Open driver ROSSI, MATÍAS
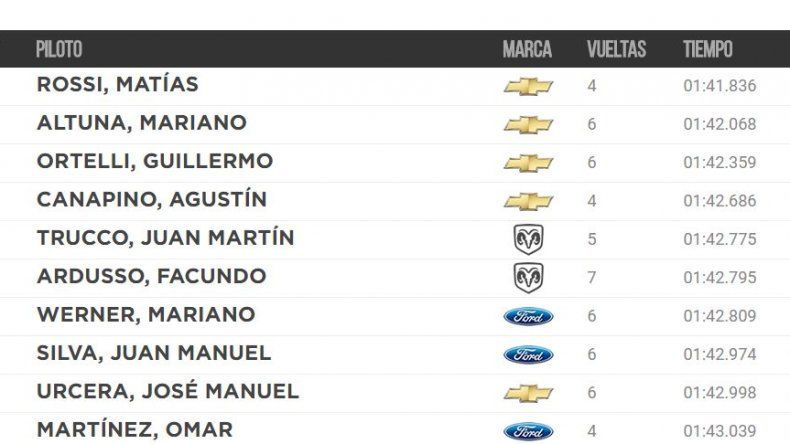790x444 pixels. [118, 85]
